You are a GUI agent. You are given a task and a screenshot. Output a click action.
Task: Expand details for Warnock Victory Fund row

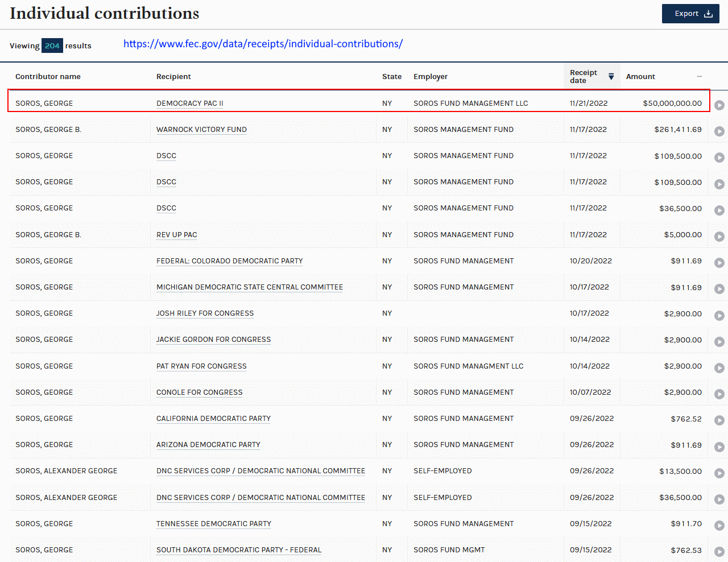point(719,131)
